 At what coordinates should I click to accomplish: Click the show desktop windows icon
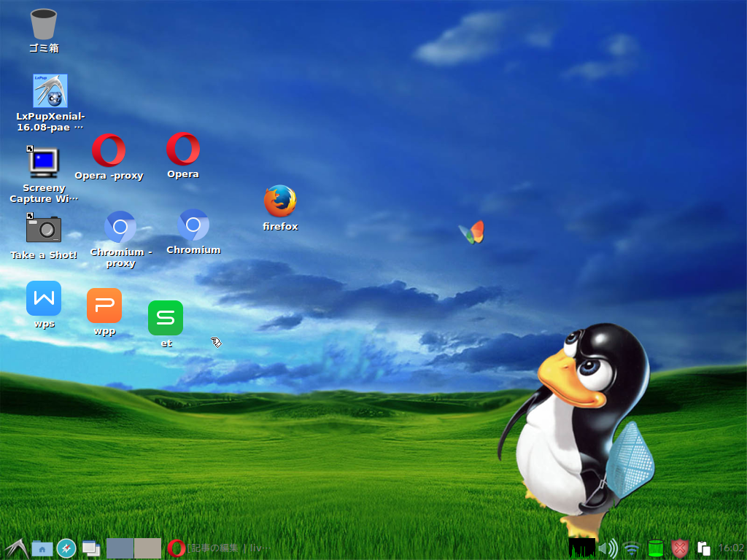[x=90, y=548]
